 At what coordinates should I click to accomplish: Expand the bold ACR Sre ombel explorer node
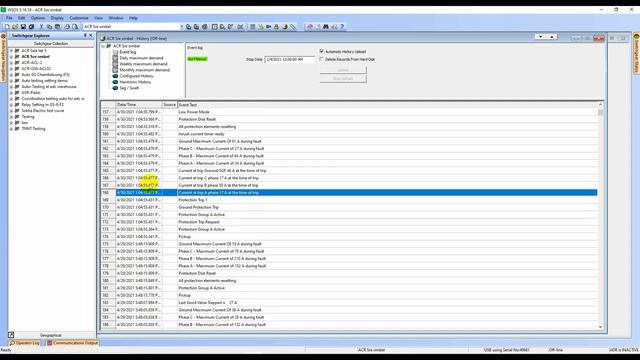pyautogui.click(x=11, y=57)
